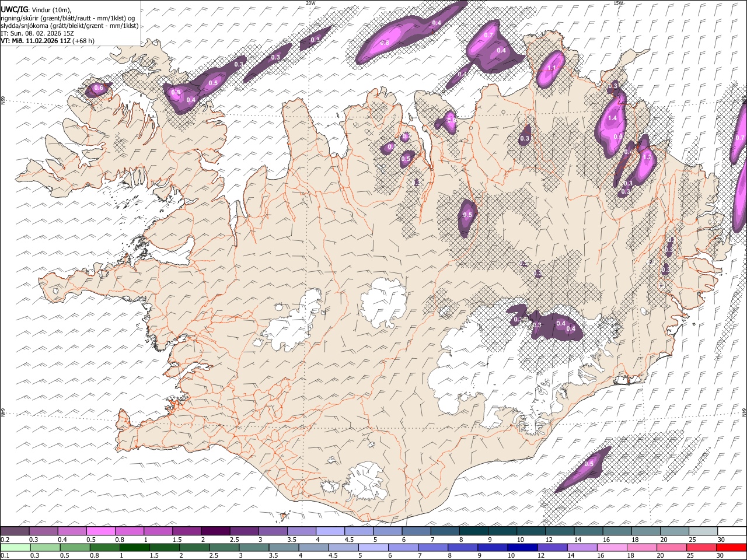This screenshot has height=560, width=747.
Task: Click the rain scale swatch starting at 25
Action: pyautogui.click(x=701, y=547)
